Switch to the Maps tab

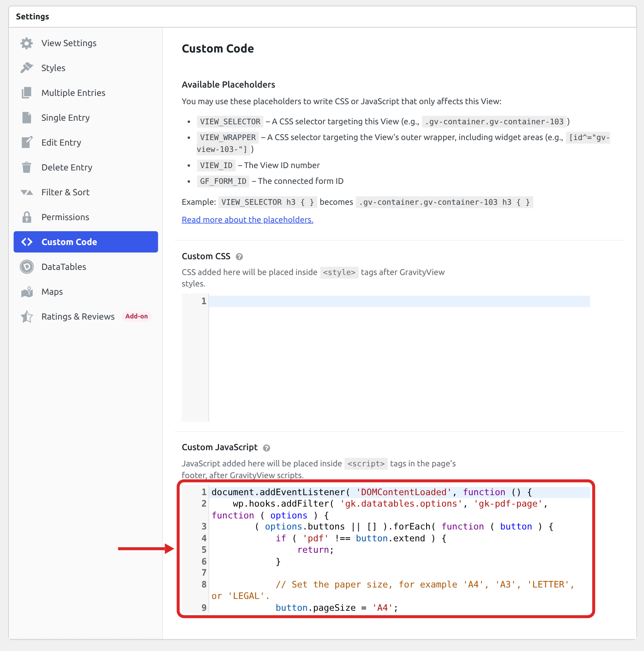[x=86, y=292]
